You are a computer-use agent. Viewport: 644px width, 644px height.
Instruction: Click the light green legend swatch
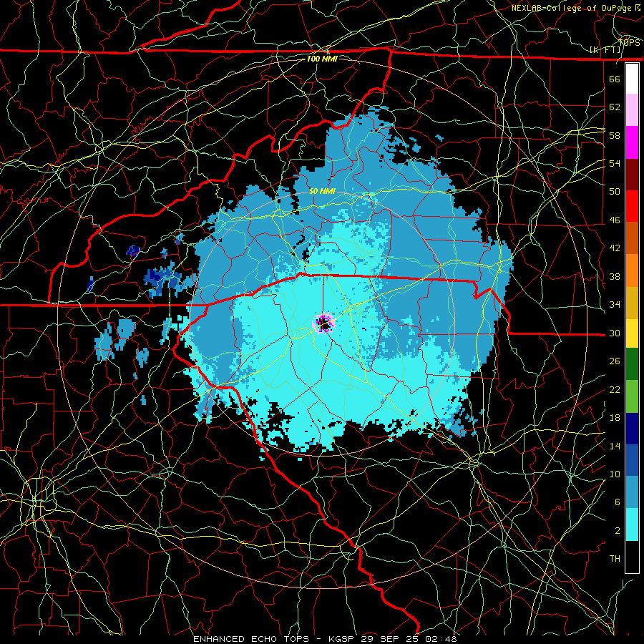click(x=632, y=396)
